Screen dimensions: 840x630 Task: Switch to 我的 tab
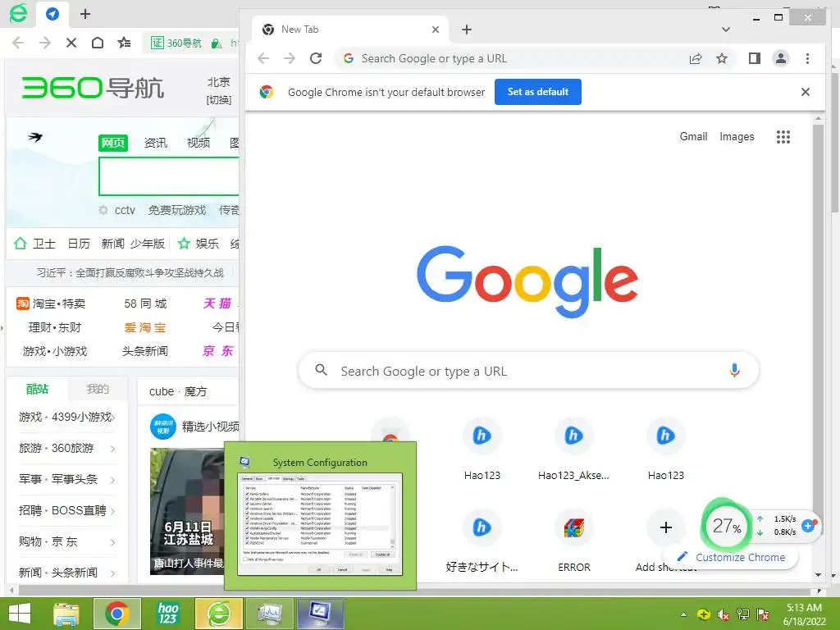(98, 389)
